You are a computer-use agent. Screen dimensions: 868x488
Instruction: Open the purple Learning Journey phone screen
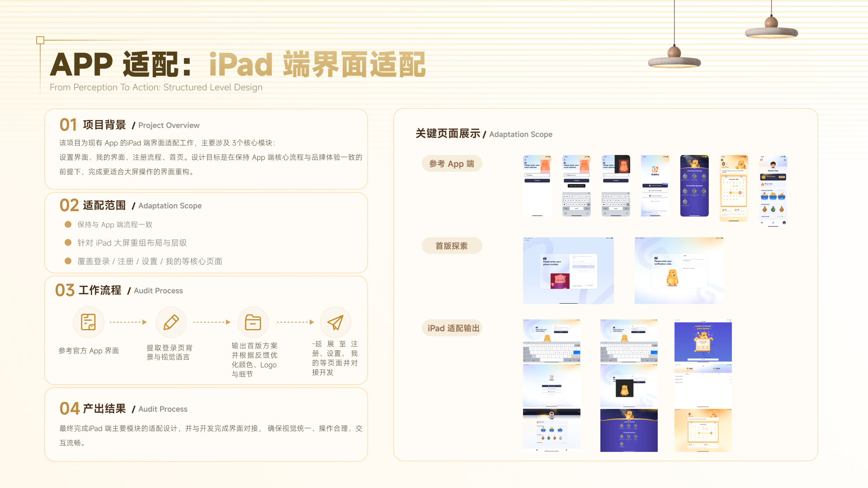pyautogui.click(x=694, y=186)
